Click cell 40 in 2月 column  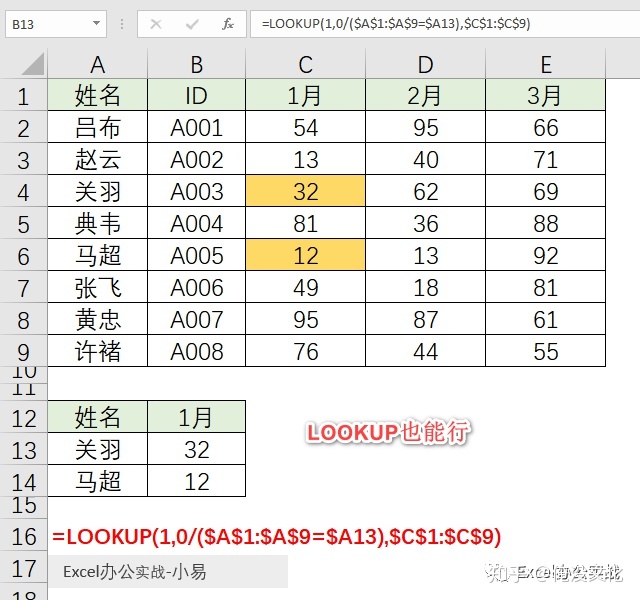coord(425,159)
